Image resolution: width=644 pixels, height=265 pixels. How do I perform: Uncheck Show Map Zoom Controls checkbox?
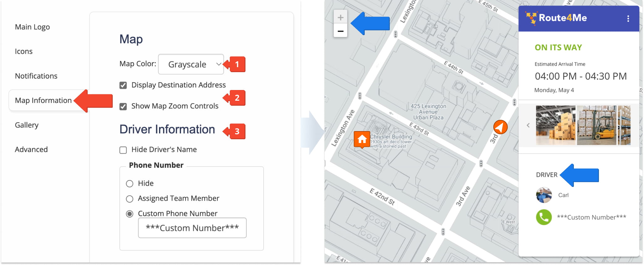(123, 107)
